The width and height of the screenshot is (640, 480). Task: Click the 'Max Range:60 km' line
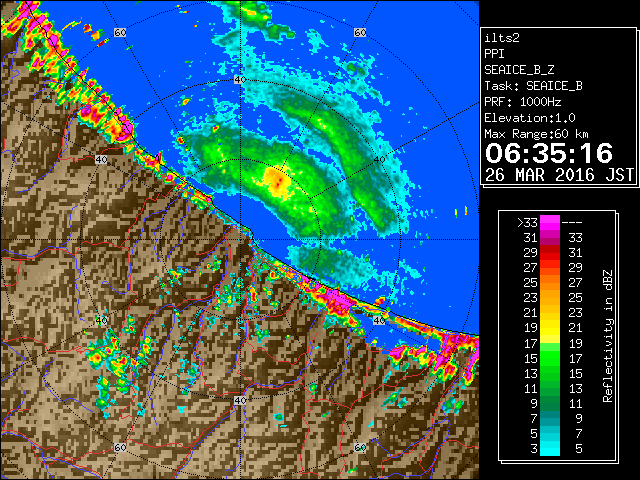pos(536,134)
